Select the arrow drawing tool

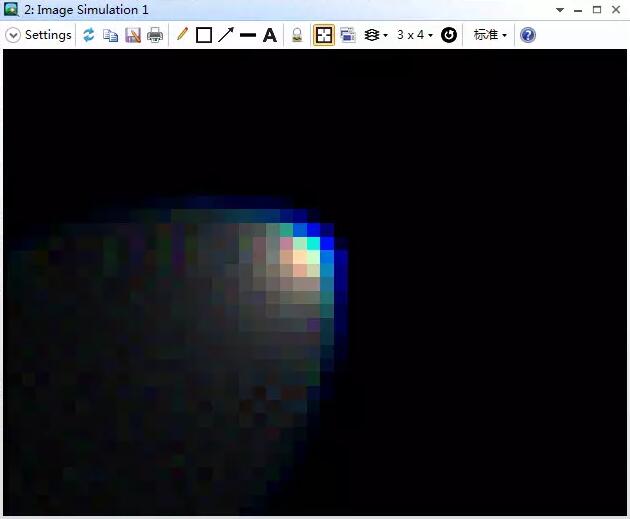click(x=226, y=35)
